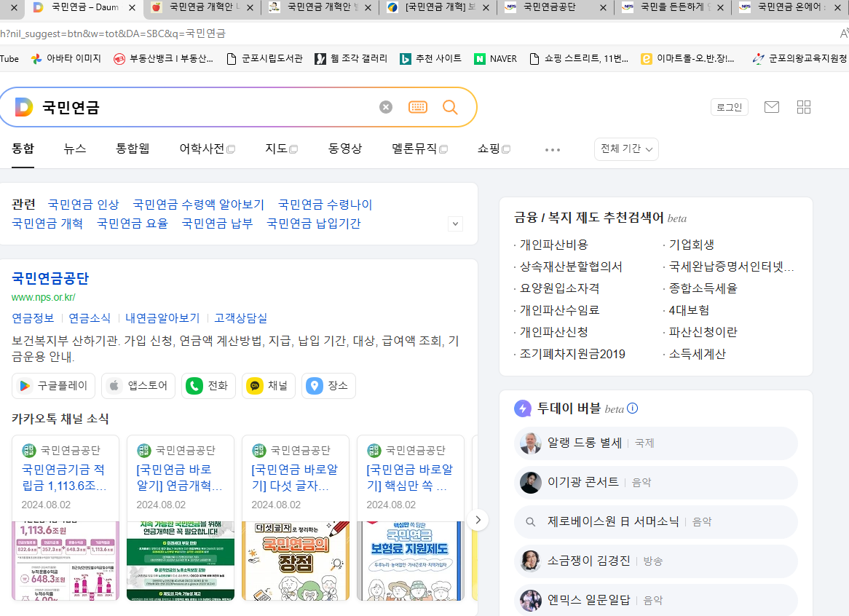The height and width of the screenshot is (616, 849).
Task: Switch to the 동영상 tab
Action: click(345, 149)
